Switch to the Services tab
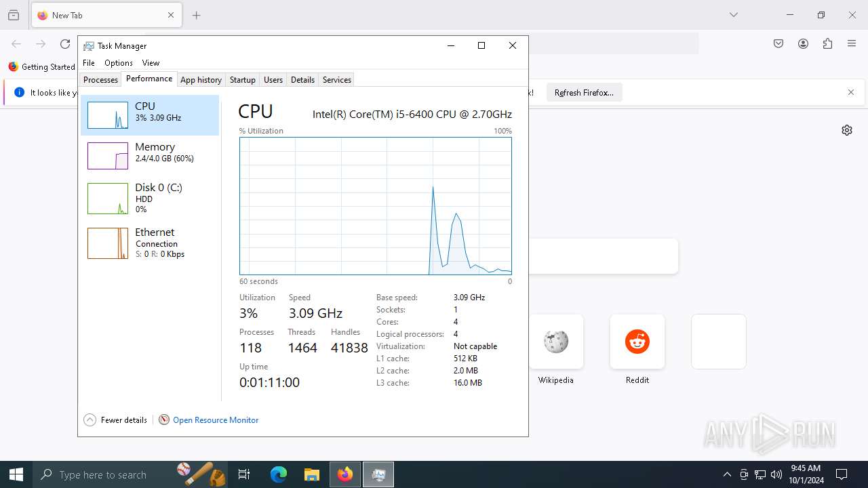868x488 pixels. coord(337,80)
